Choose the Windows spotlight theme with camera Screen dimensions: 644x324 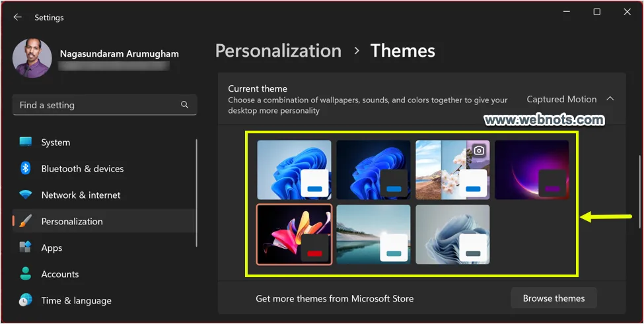pyautogui.click(x=452, y=170)
